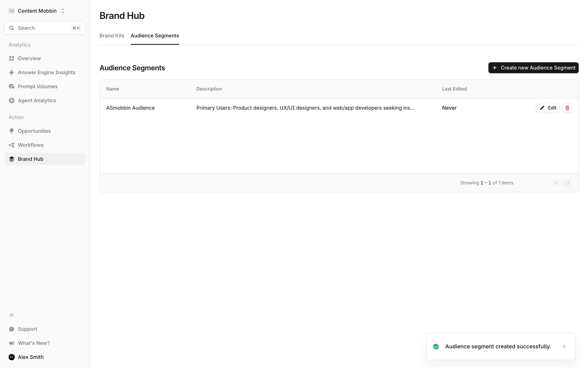Go to next page of segments
Image resolution: width=588 pixels, height=368 pixels.
point(567,183)
